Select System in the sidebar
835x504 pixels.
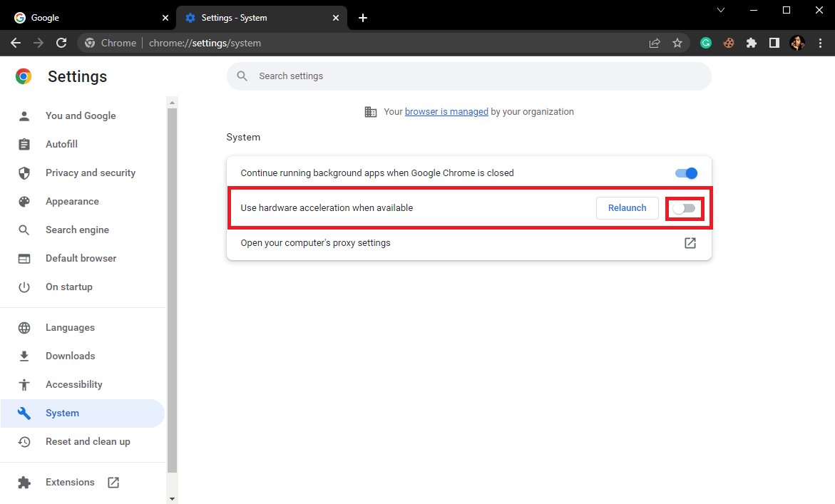point(83,413)
